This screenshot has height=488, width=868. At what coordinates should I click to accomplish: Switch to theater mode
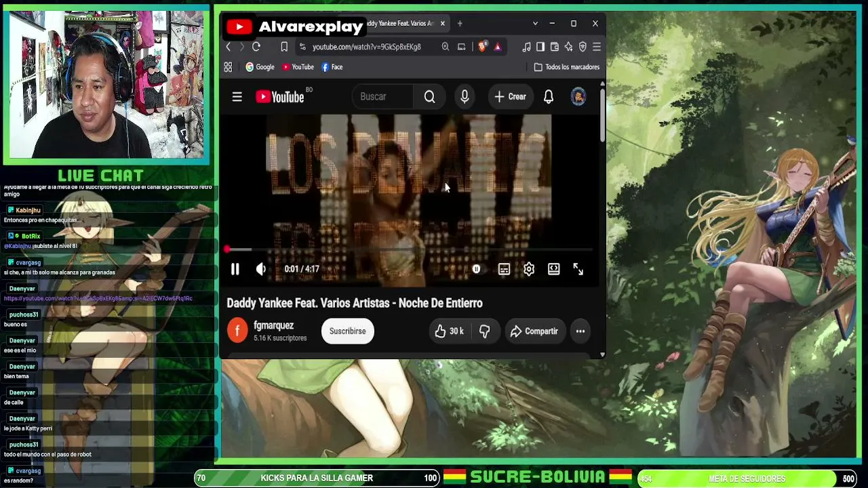tap(554, 269)
